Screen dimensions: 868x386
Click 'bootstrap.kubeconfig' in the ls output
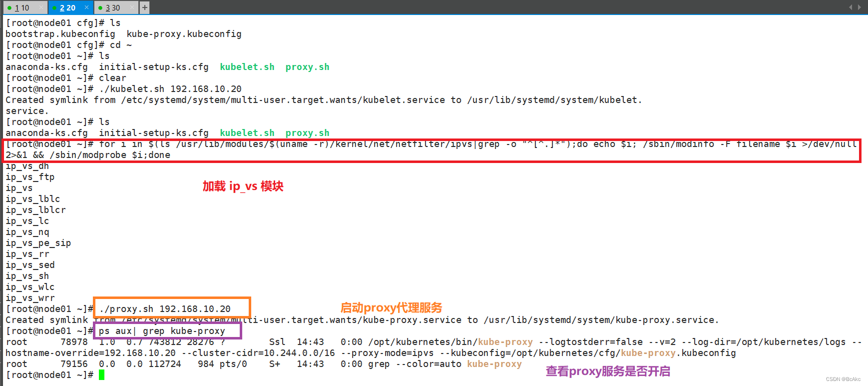click(x=60, y=34)
